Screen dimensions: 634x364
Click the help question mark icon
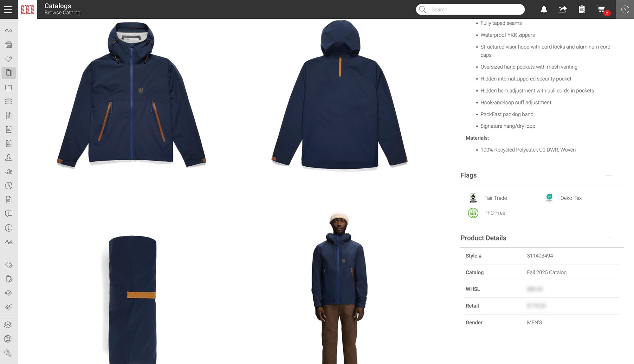click(625, 10)
